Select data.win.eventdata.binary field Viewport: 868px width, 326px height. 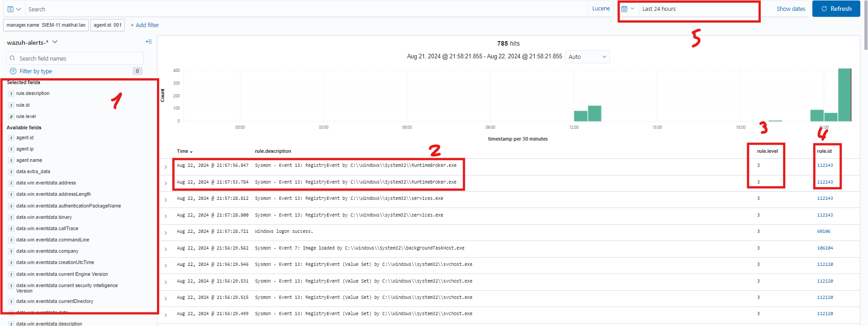(44, 217)
